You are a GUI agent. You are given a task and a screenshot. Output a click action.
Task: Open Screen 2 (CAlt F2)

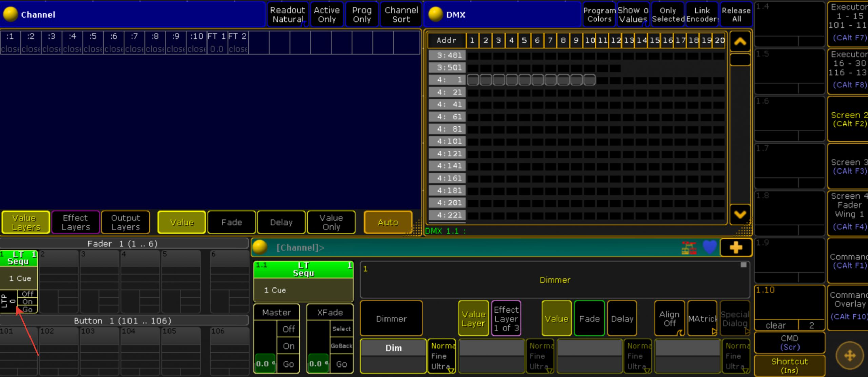point(848,119)
